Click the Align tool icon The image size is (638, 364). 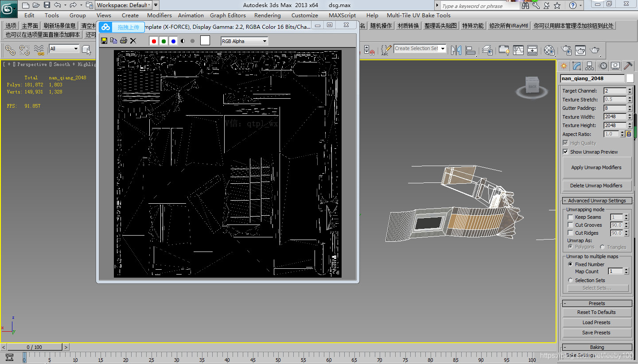tap(471, 50)
